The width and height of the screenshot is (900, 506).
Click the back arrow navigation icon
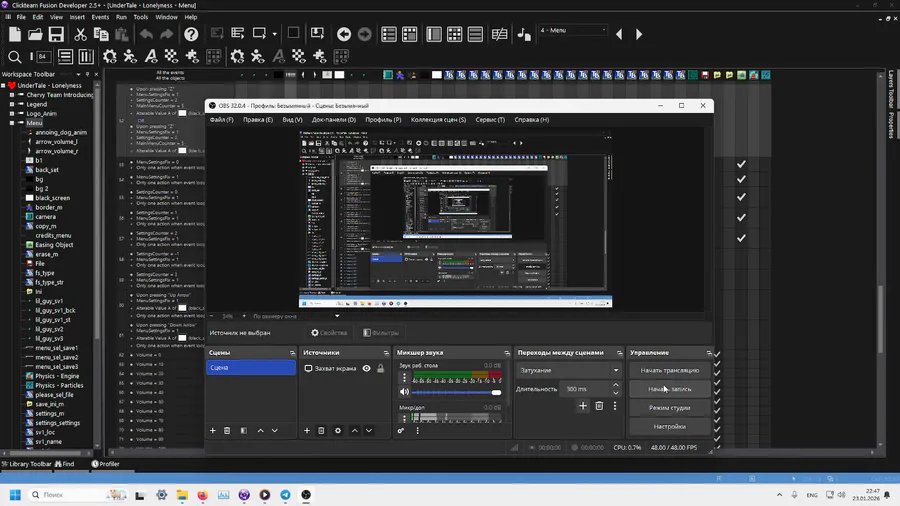344,35
